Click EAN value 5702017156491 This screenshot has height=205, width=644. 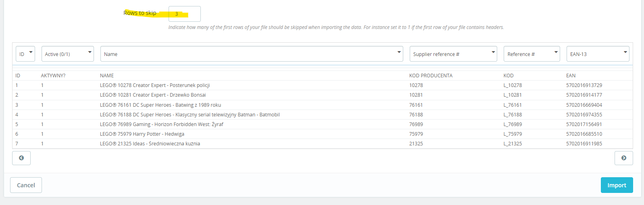(584, 124)
